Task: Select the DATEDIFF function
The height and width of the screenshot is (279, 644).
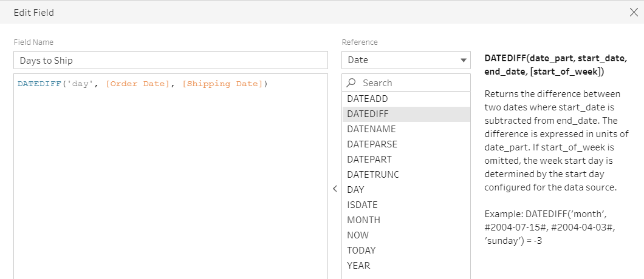Action: point(368,113)
